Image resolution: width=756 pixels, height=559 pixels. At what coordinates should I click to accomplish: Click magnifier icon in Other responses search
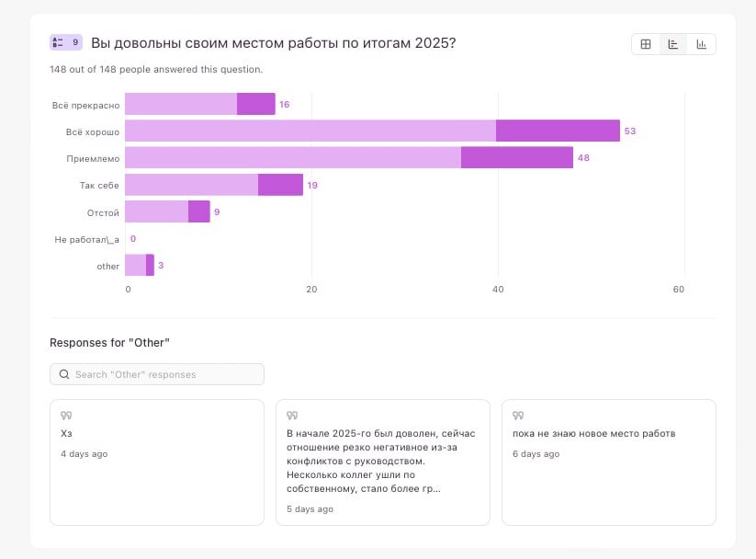64,374
